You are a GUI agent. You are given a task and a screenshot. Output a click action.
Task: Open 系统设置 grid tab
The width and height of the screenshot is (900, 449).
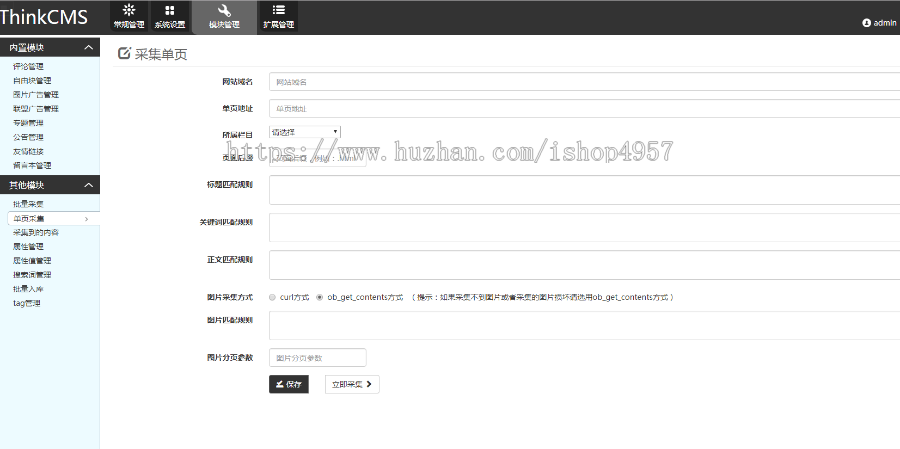point(169,17)
